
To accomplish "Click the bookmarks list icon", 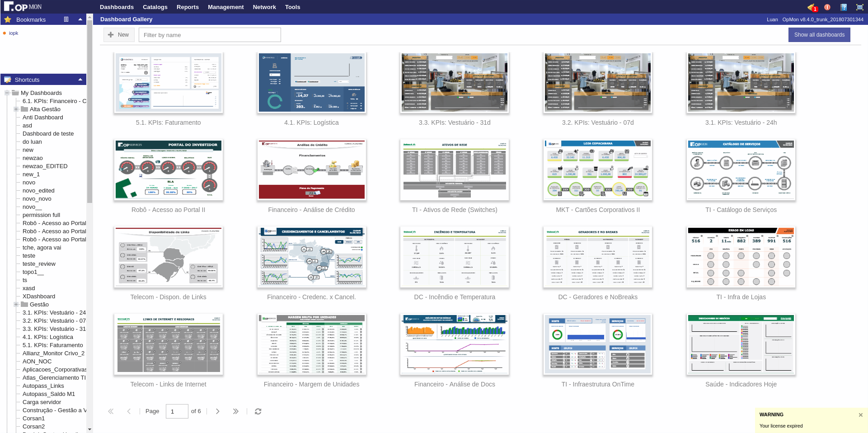I will [x=66, y=19].
